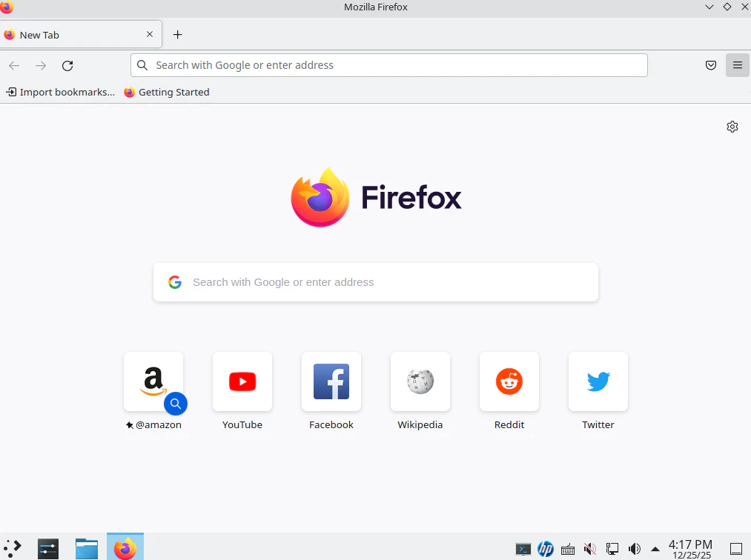Open the Reddit shortcut tile
751x560 pixels.
tap(509, 381)
